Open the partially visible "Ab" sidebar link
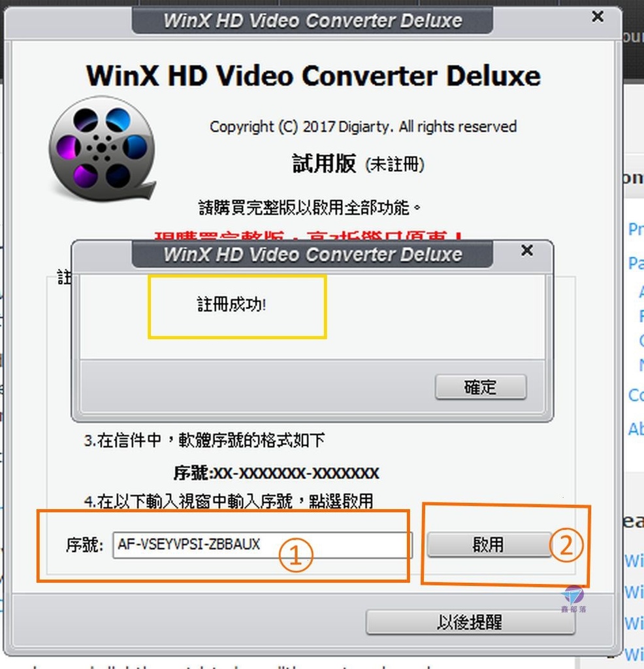 point(636,429)
